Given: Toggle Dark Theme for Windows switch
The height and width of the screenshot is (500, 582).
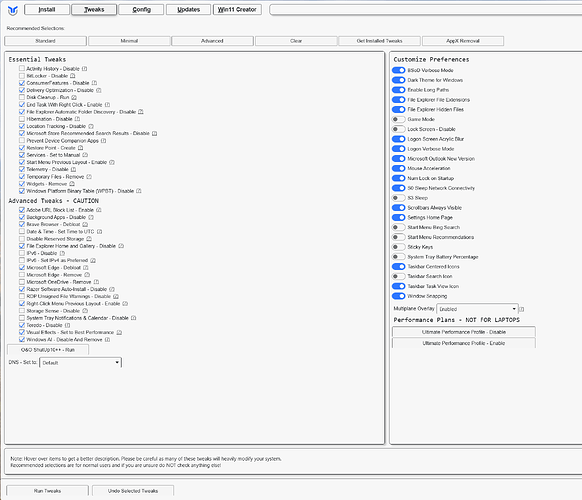Looking at the screenshot, I should tap(399, 80).
